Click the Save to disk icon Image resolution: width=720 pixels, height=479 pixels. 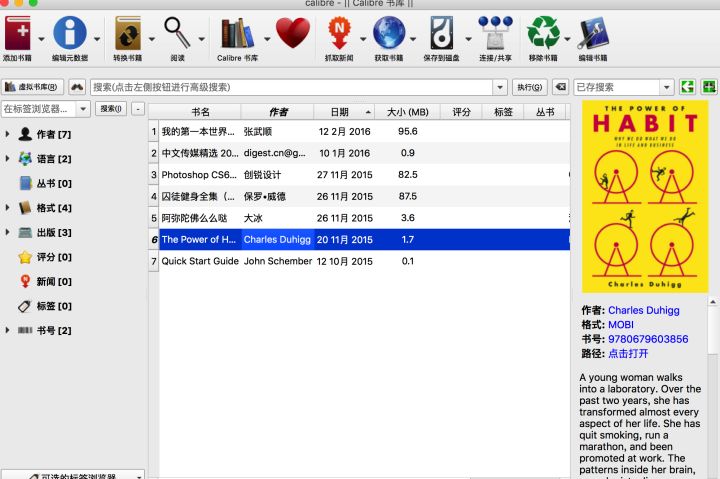(x=441, y=33)
